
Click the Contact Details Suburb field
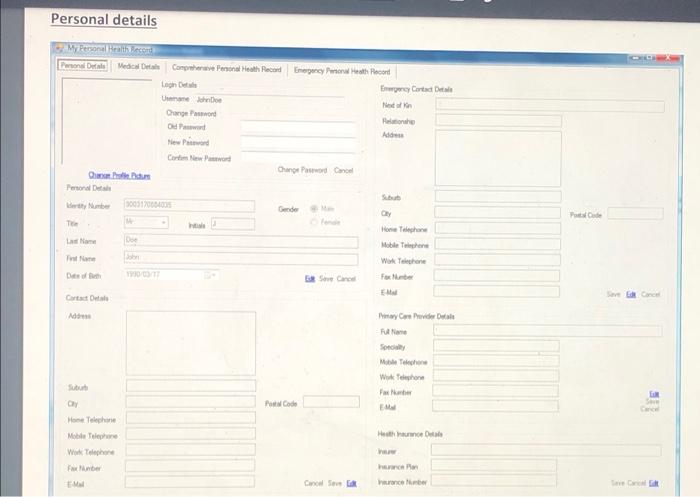pos(191,386)
